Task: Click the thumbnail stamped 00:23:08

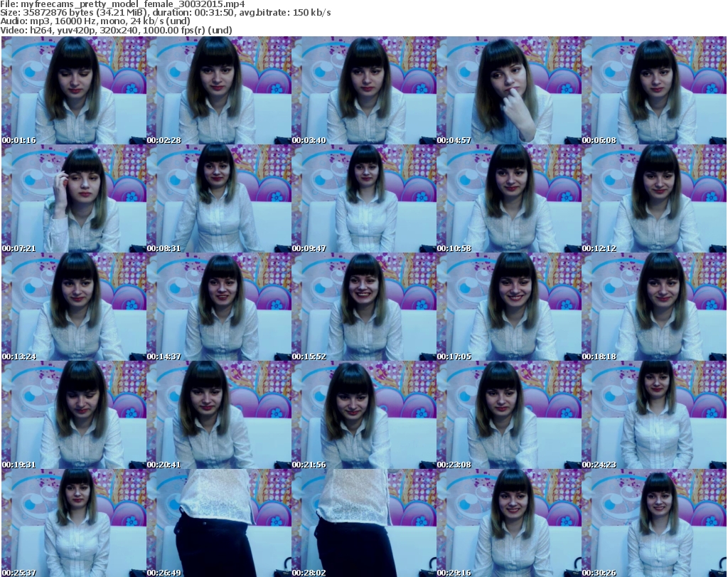Action: click(x=509, y=415)
